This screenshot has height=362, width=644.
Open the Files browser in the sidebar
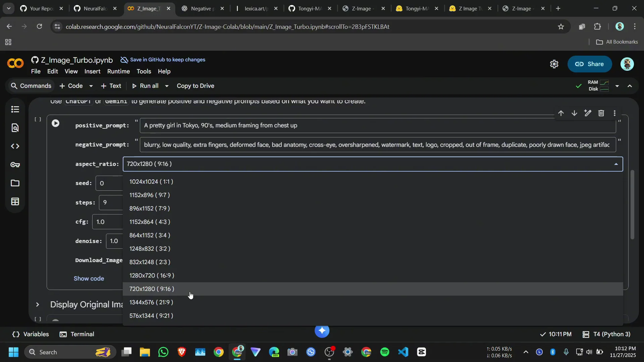15,183
